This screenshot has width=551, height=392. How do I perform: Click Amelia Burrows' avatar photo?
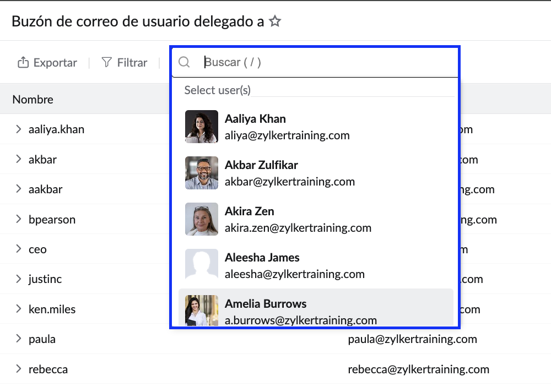point(202,311)
